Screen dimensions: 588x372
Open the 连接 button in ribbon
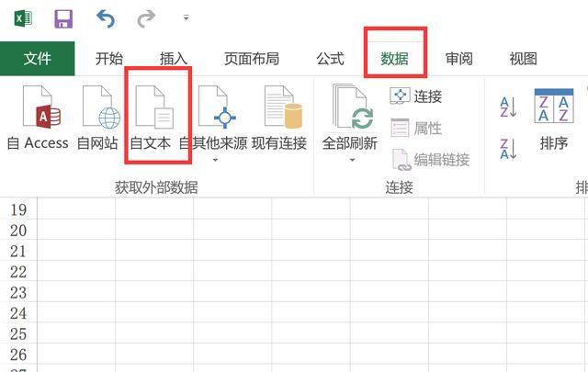click(x=416, y=96)
